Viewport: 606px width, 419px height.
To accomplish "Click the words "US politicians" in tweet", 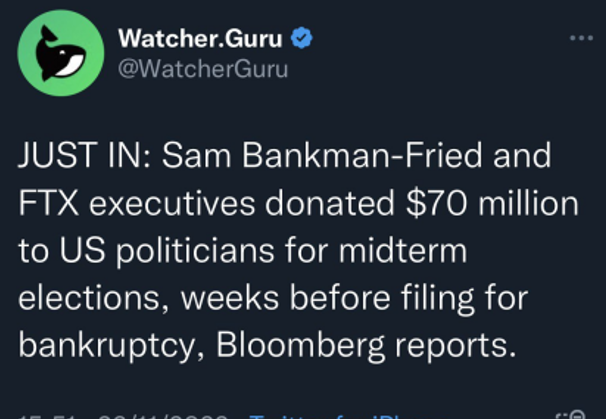I will pyautogui.click(x=167, y=251).
